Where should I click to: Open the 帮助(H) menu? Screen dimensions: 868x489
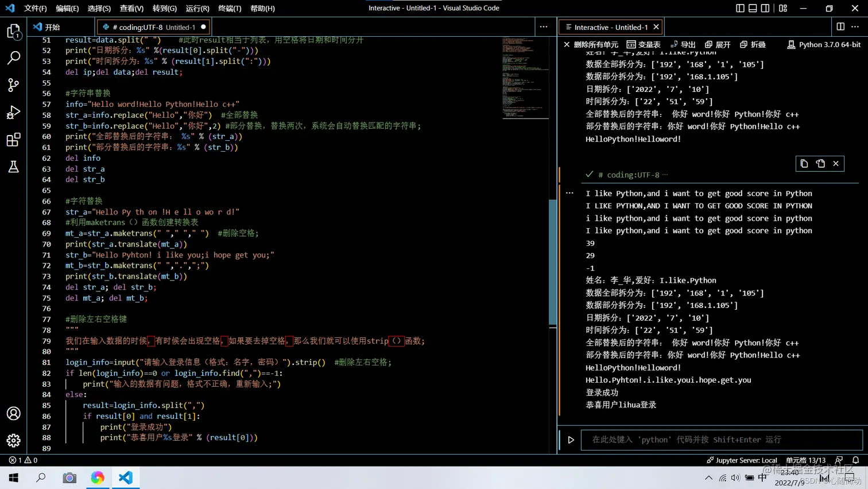tap(262, 8)
